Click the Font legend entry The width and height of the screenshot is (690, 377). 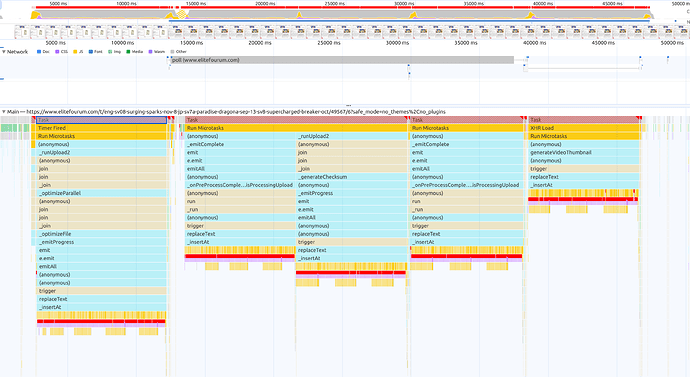tap(95, 52)
